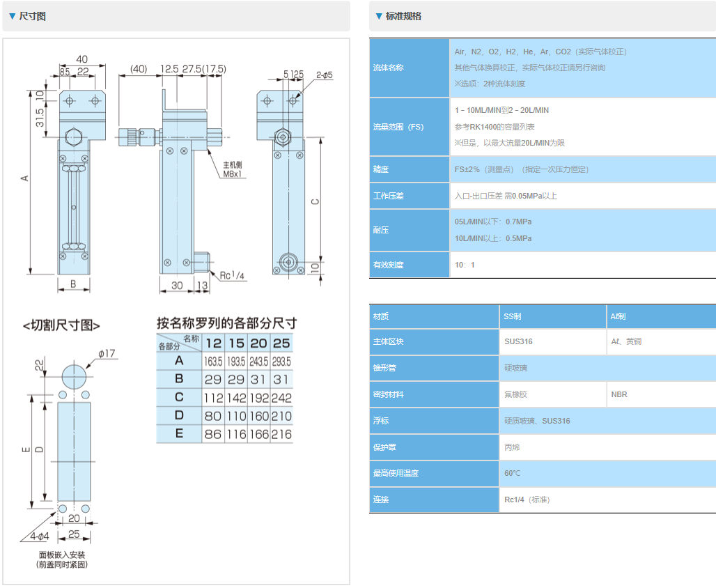Click the 242 value in row C
This screenshot has width=716, height=588.
pyautogui.click(x=281, y=398)
